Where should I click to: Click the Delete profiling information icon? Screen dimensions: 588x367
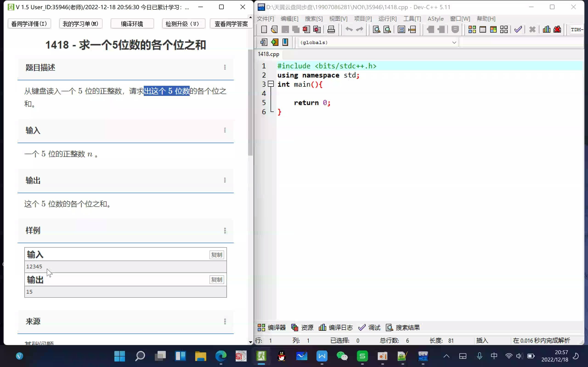[557, 30]
